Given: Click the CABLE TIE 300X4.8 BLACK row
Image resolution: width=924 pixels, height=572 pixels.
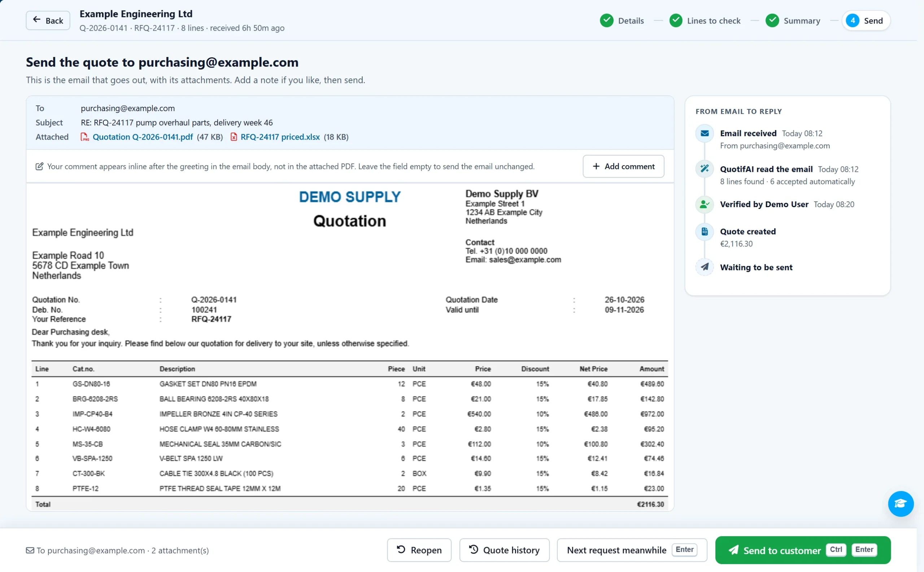Looking at the screenshot, I should (350, 473).
